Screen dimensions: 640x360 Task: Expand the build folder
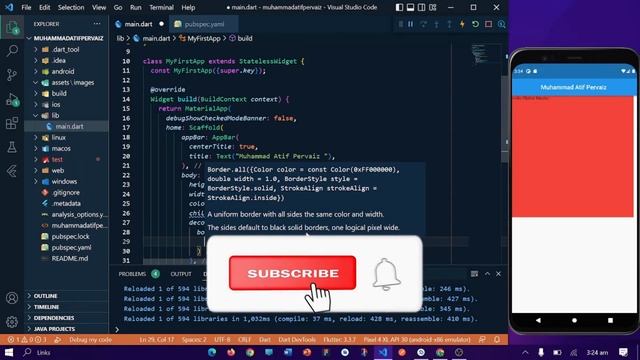59,93
